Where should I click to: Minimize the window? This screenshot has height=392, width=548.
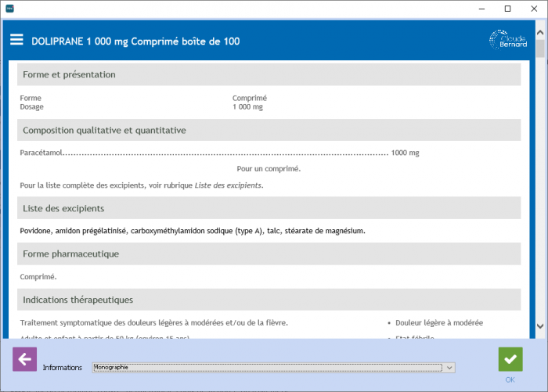481,9
